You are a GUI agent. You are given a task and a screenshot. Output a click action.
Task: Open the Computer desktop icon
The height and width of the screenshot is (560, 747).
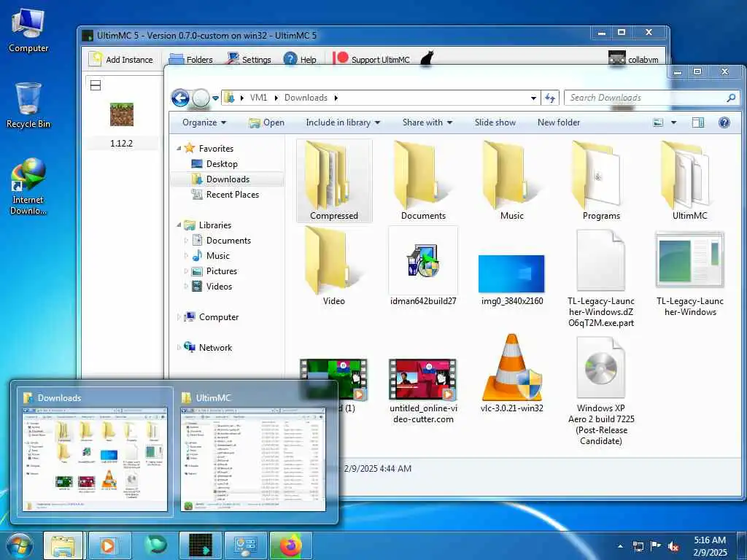pyautogui.click(x=28, y=29)
